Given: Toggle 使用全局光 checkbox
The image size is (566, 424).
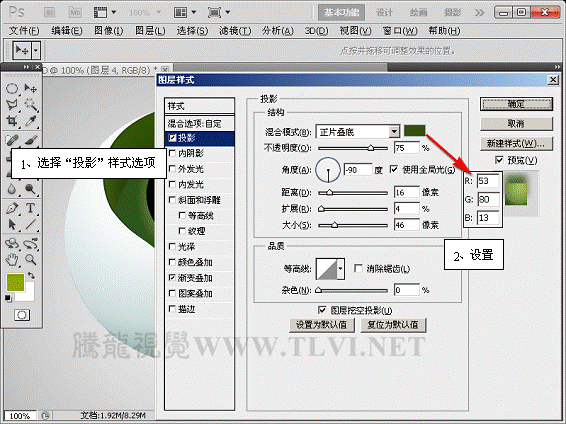Looking at the screenshot, I should pos(394,169).
